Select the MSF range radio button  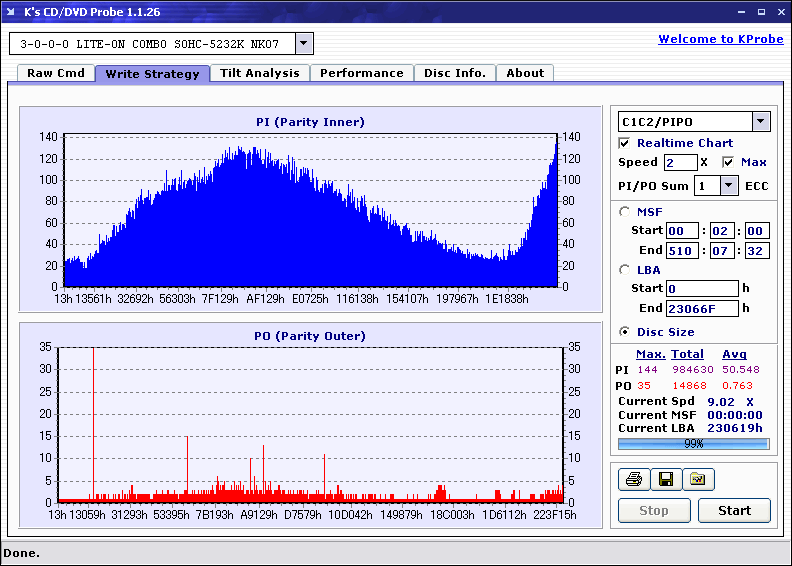pyautogui.click(x=625, y=211)
